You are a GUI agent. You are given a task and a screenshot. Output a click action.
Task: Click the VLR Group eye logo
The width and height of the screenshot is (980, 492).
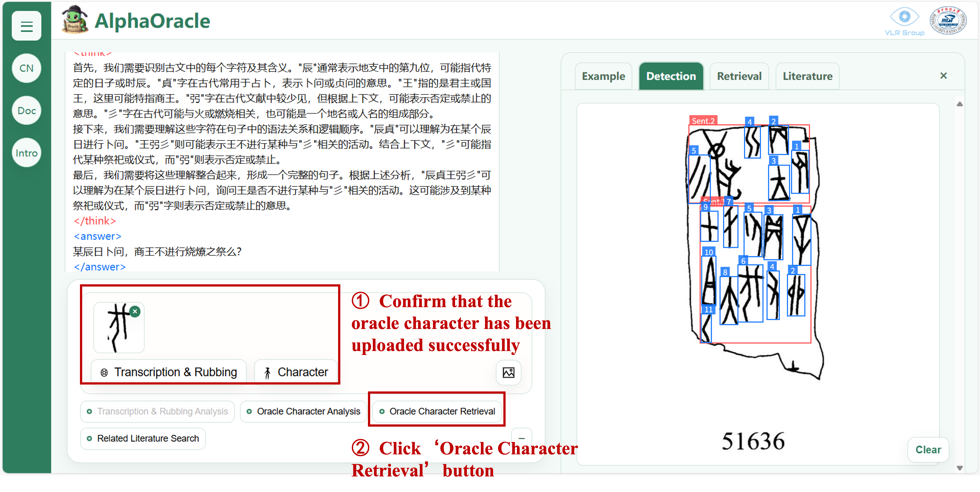coord(904,17)
